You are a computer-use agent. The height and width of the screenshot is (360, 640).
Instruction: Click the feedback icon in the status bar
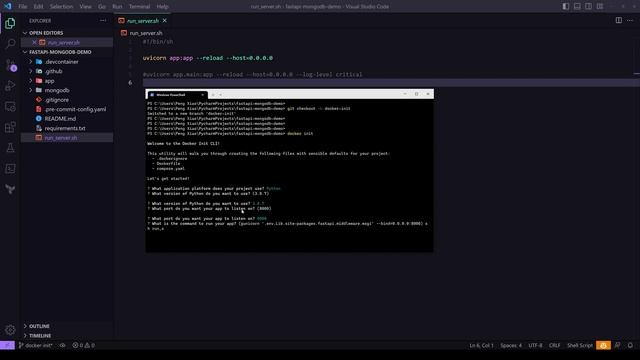(618, 345)
